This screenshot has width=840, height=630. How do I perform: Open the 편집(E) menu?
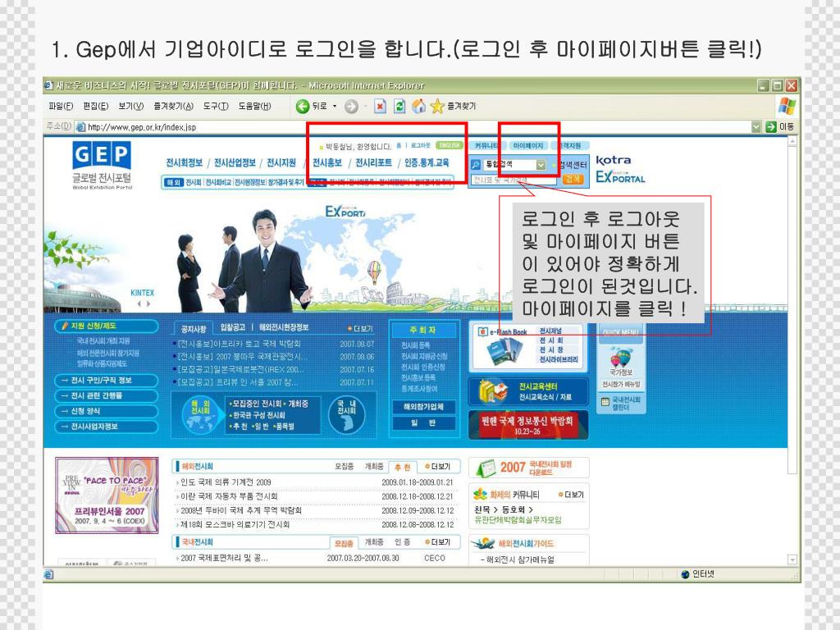(x=96, y=106)
